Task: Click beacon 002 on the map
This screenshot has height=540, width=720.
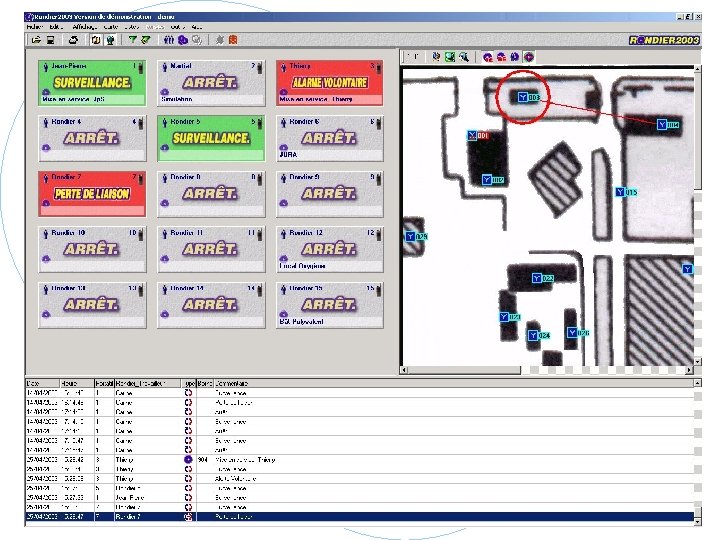Action: (x=493, y=180)
